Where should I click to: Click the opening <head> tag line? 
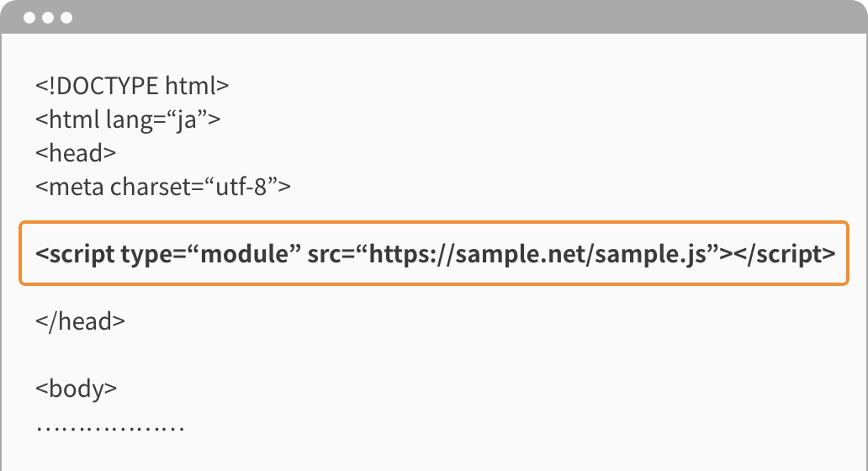(76, 153)
